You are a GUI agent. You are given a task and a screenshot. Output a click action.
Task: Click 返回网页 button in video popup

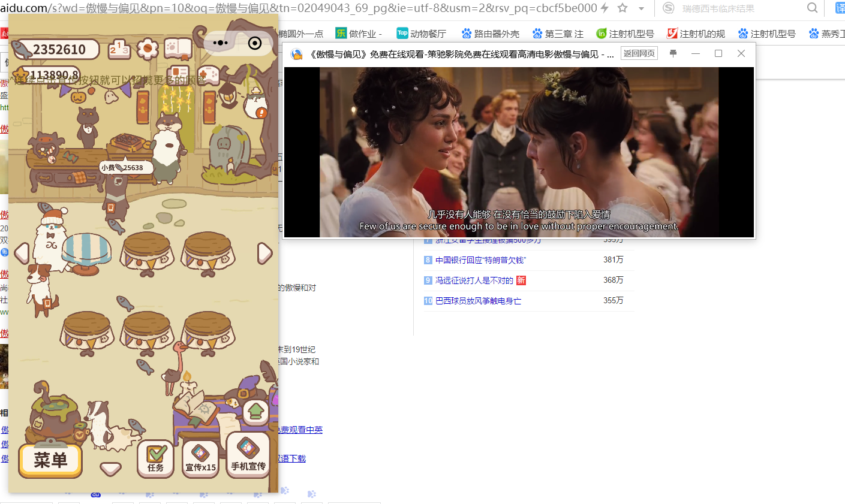(639, 53)
